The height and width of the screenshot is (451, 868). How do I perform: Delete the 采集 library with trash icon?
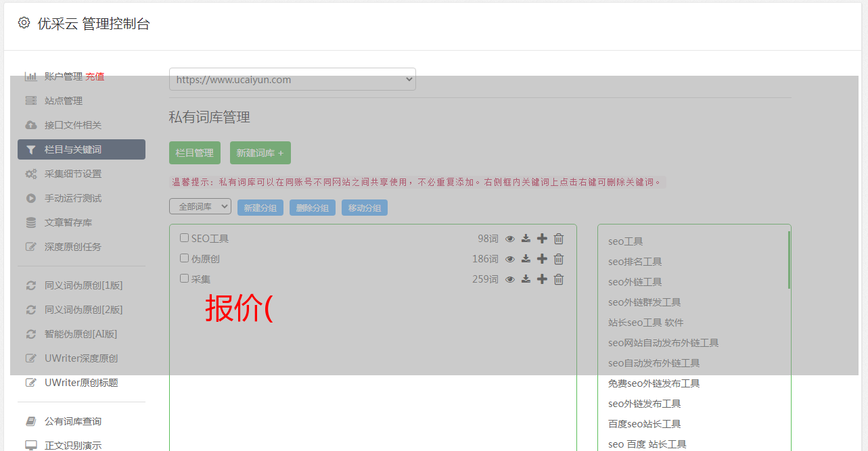pos(559,279)
